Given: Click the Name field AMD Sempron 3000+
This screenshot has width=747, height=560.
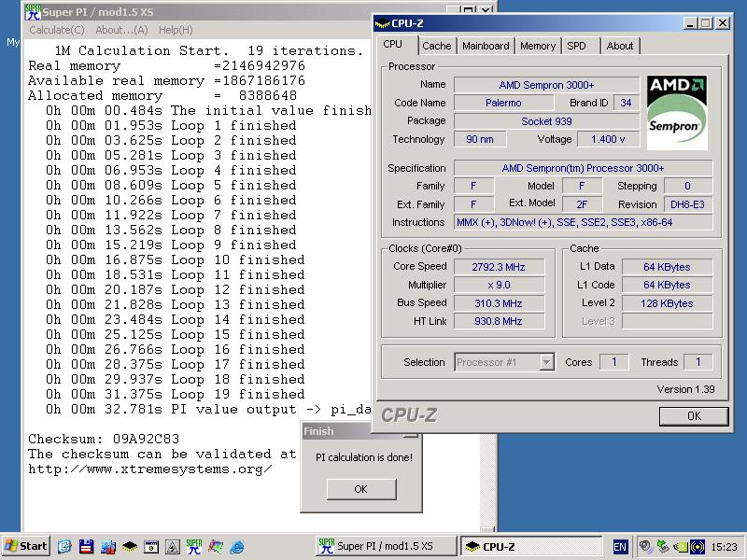Looking at the screenshot, I should point(546,85).
